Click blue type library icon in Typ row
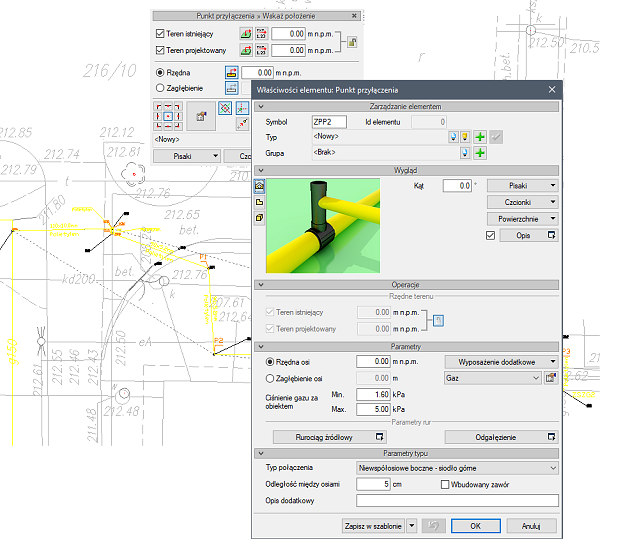Image resolution: width=620 pixels, height=560 pixels. coord(453,137)
